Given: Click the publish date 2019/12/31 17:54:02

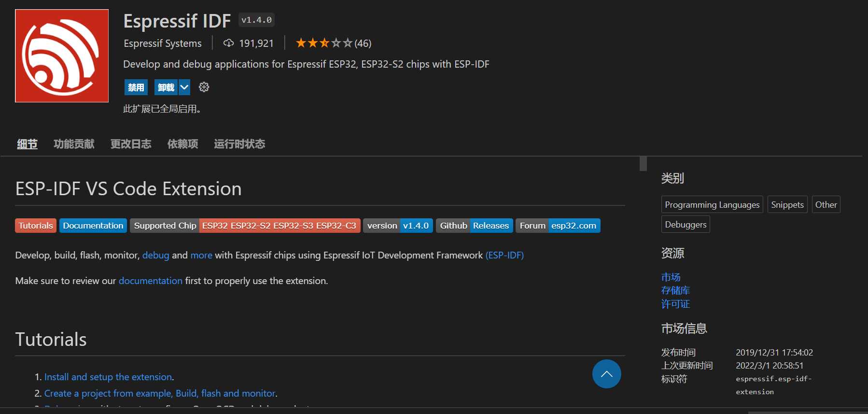Looking at the screenshot, I should [774, 353].
